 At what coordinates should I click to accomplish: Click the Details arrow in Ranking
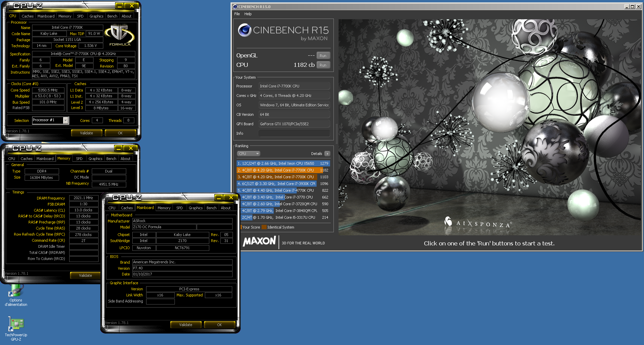coord(327,154)
